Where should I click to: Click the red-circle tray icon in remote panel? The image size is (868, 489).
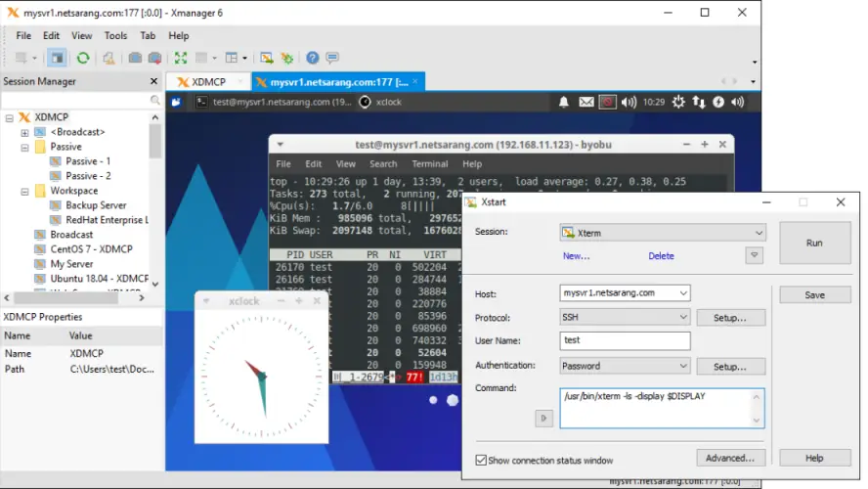click(607, 102)
